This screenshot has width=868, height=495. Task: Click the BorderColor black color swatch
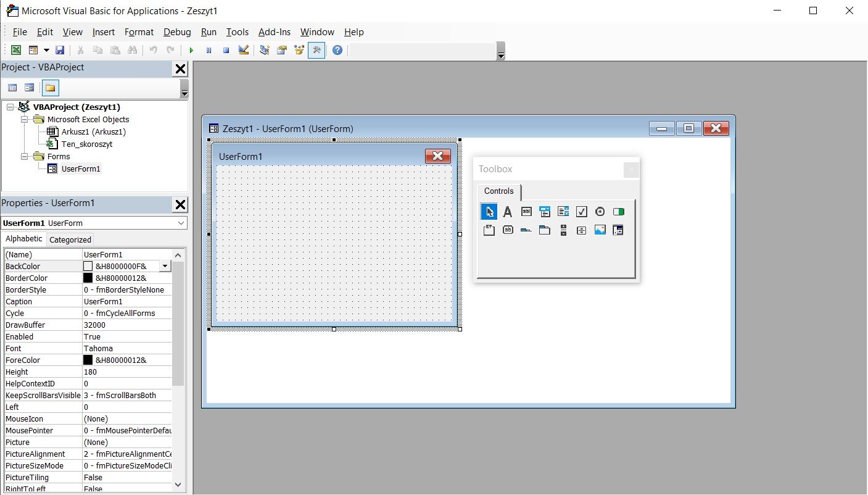[88, 278]
